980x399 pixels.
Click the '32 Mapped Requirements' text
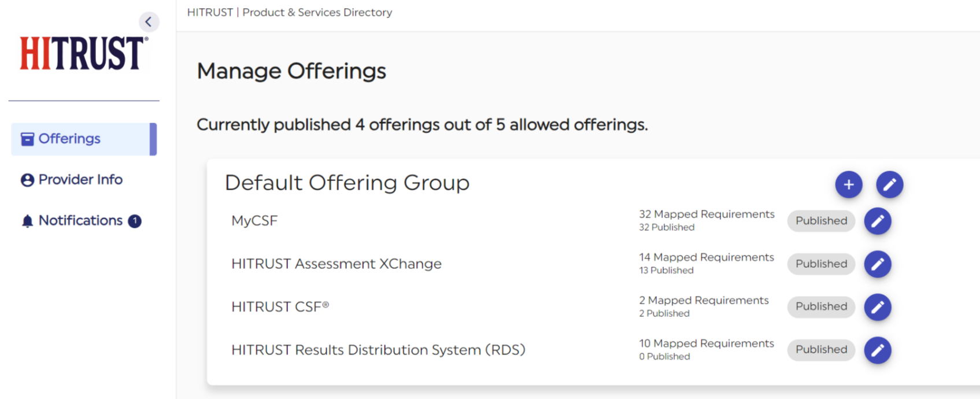[707, 214]
